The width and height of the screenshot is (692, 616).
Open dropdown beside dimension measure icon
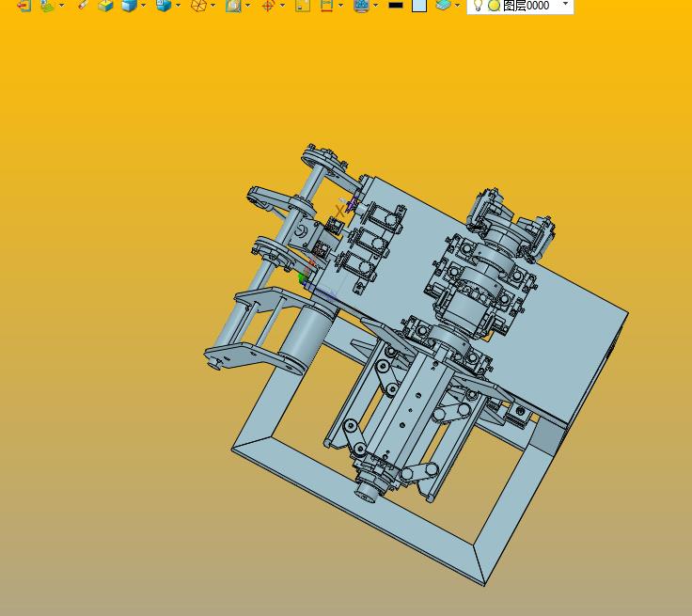(340, 6)
